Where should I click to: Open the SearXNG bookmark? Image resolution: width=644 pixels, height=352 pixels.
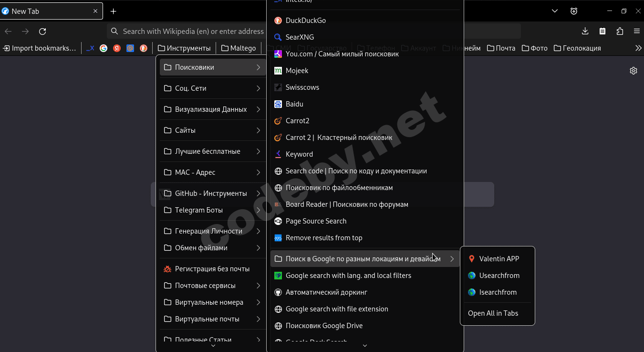coord(365,37)
